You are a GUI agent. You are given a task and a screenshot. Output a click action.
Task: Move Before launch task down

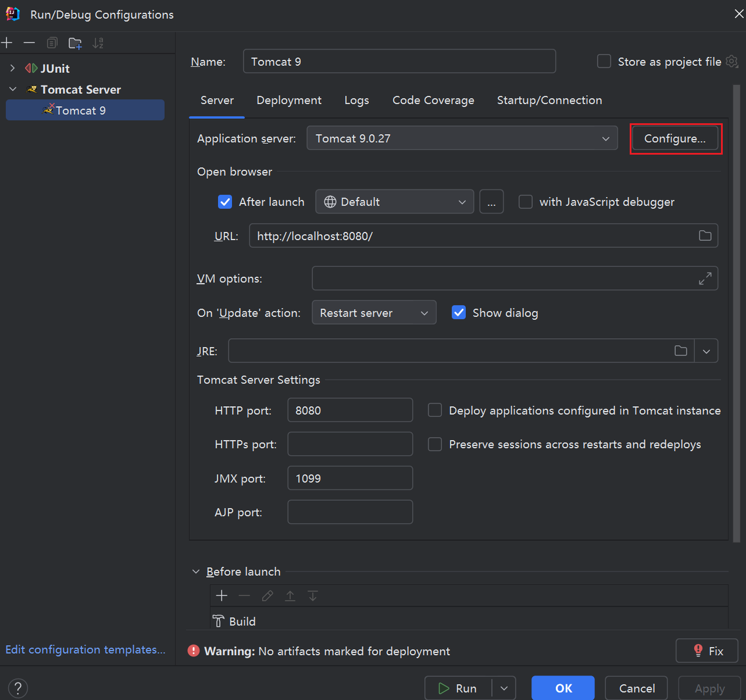coord(313,596)
